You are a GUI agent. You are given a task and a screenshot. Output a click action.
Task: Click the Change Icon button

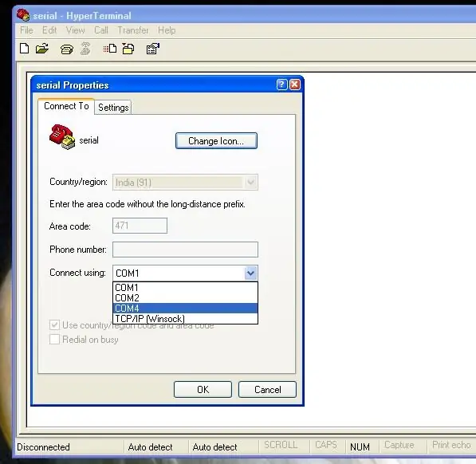pos(216,141)
